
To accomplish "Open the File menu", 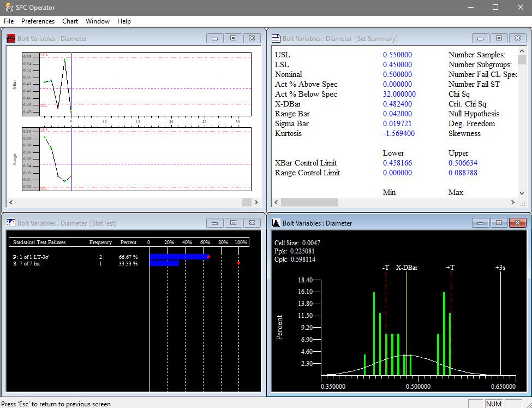I will pyautogui.click(x=9, y=21).
